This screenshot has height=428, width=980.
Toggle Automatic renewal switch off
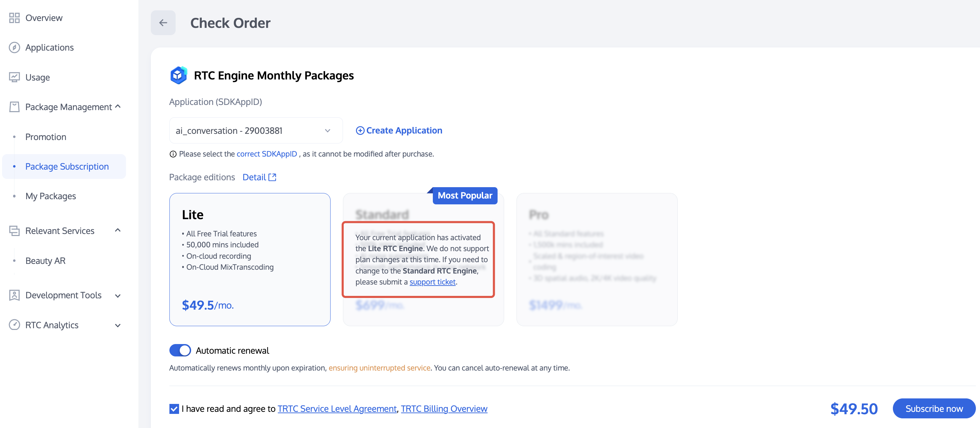(180, 350)
